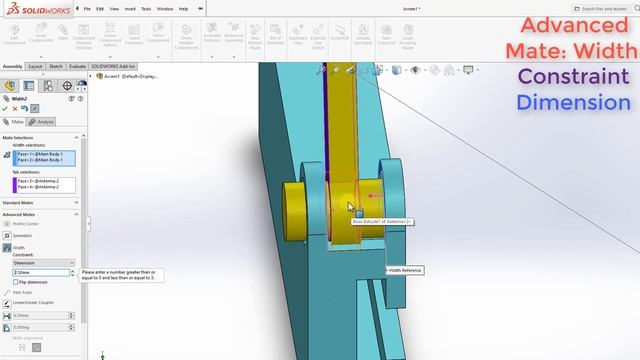Open the ConfigurationManager panel tab

48,85
